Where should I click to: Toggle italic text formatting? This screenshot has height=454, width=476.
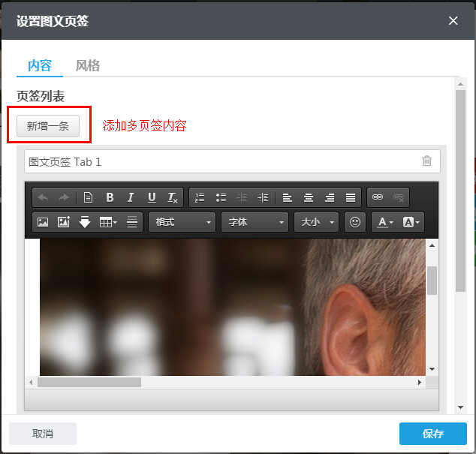[x=131, y=197]
